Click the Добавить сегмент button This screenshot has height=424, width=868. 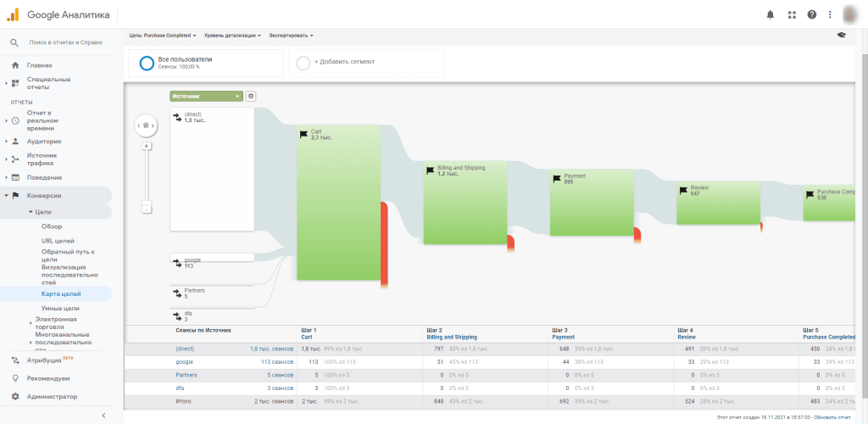pos(344,62)
